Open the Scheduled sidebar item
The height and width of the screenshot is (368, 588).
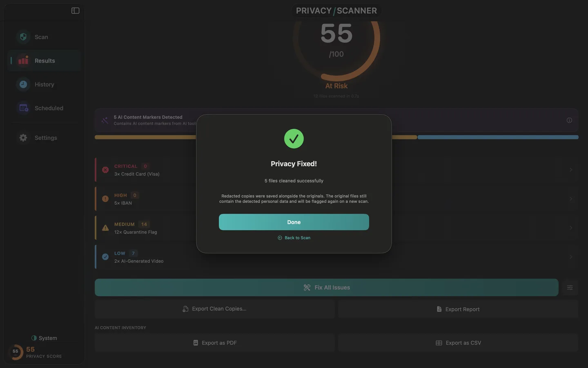[x=44, y=108]
